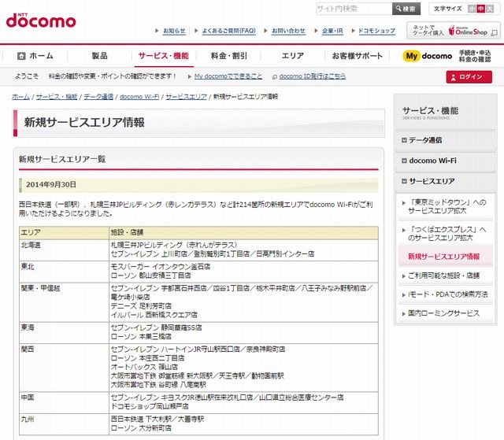The image size is (504, 440).
Task: Click the データ通信 breadcrumb link
Action: 98,97
